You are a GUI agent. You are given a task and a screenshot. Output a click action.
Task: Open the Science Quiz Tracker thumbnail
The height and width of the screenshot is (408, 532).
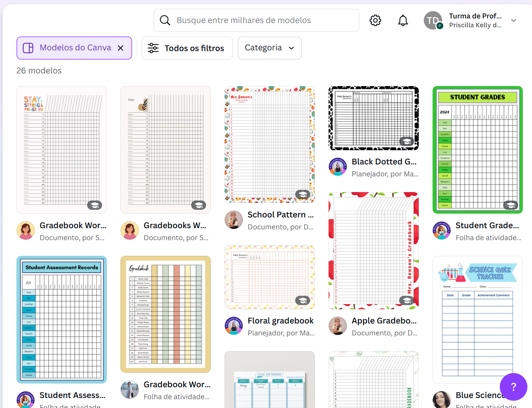478,320
